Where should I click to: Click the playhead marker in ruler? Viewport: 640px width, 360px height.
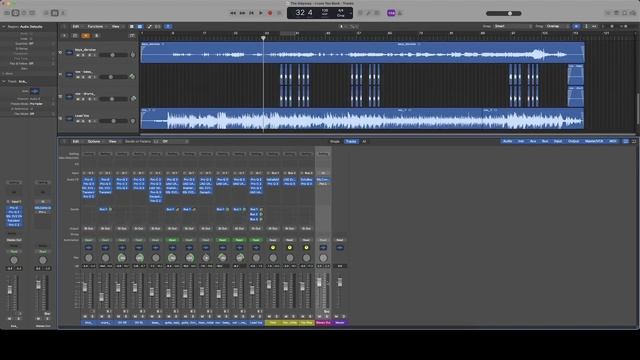point(263,38)
